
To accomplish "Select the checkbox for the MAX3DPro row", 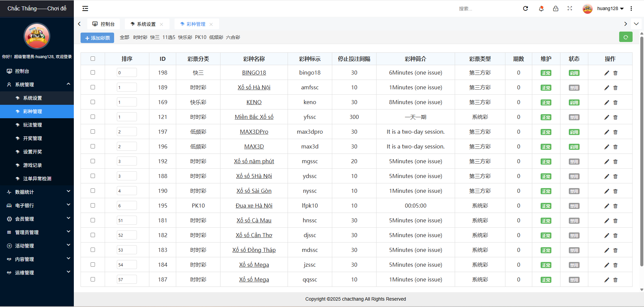I will coord(93,132).
